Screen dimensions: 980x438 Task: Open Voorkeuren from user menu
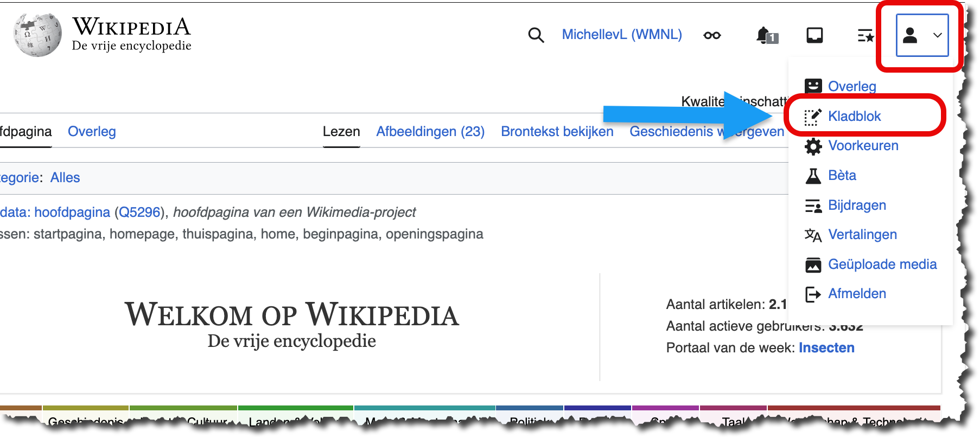863,145
